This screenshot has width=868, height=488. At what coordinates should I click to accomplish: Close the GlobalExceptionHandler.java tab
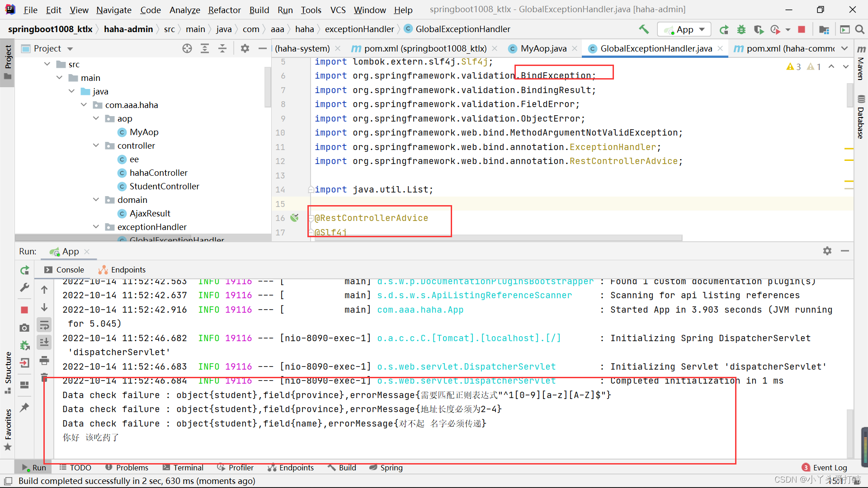pos(720,48)
